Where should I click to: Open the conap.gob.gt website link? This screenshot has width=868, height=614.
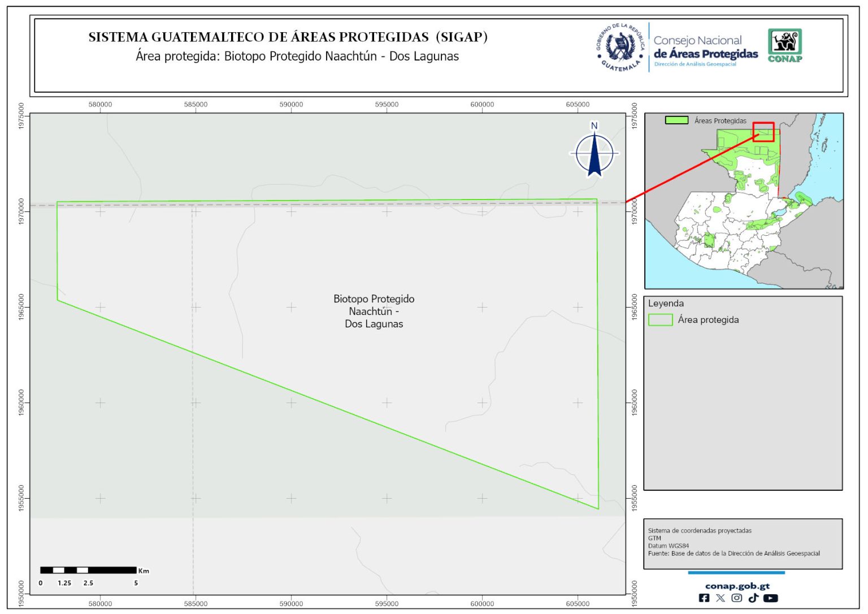pyautogui.click(x=737, y=586)
